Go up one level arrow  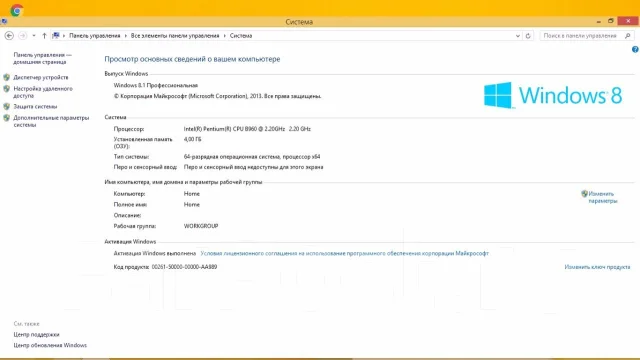pyautogui.click(x=44, y=36)
